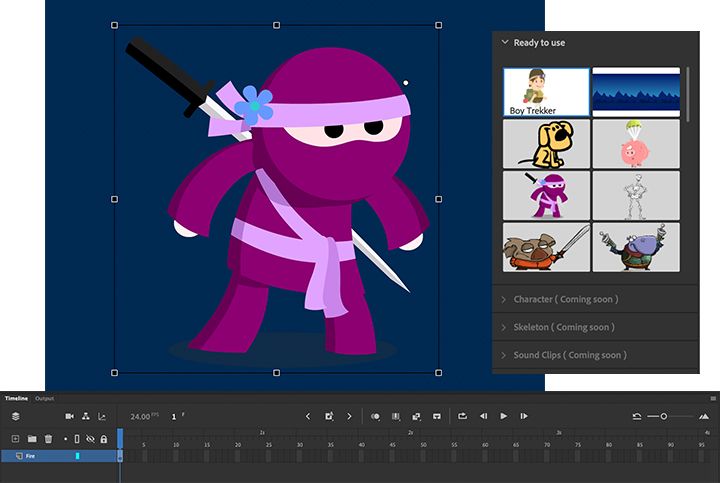Select the Boy Trekker asset thumbnail
Screen dimensions: 720x483
pos(546,92)
